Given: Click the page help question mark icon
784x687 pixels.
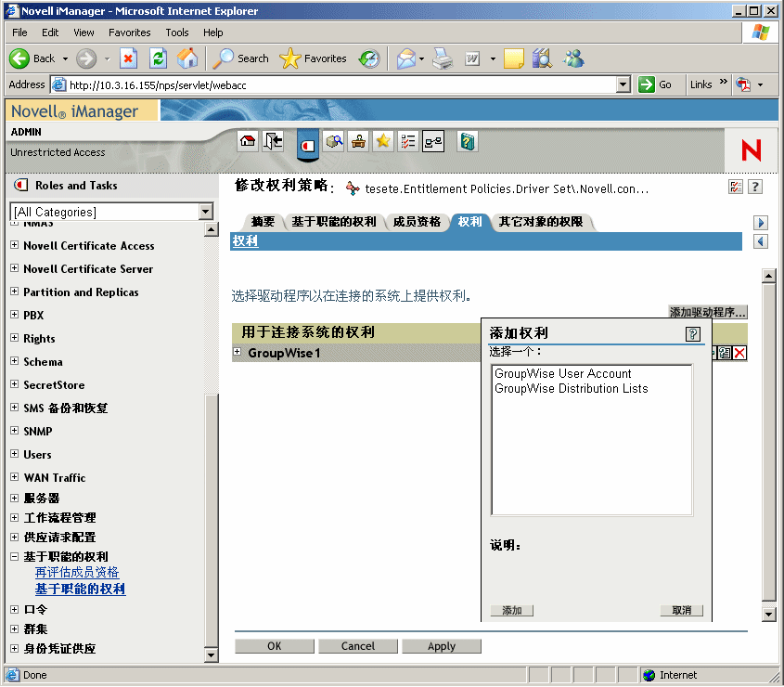Looking at the screenshot, I should (755, 188).
